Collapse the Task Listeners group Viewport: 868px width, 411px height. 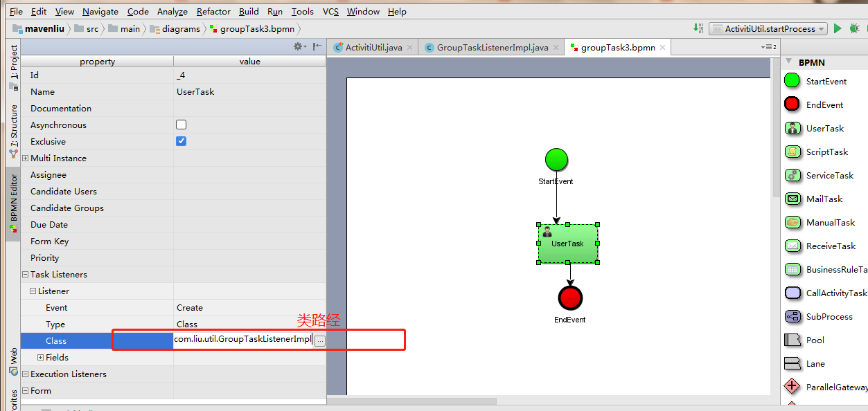pos(26,275)
